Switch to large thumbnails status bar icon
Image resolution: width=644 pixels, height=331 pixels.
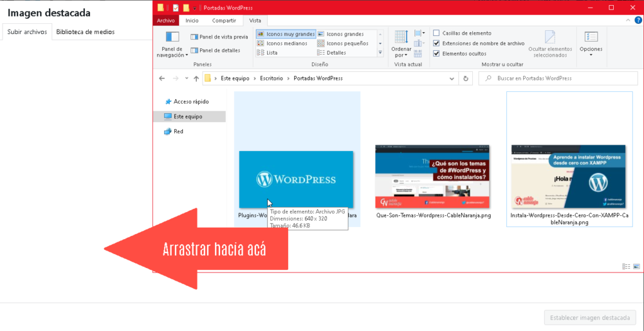pos(636,266)
